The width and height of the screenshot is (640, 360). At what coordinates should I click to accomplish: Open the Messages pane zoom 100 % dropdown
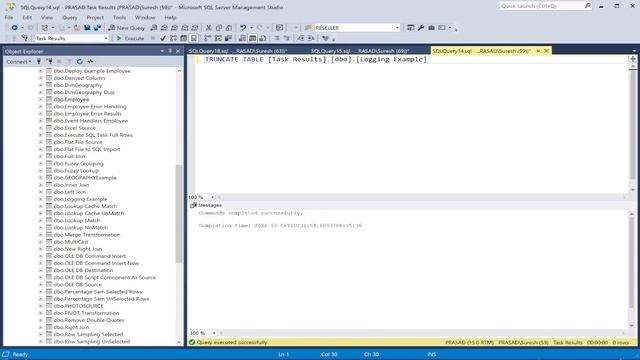click(214, 333)
